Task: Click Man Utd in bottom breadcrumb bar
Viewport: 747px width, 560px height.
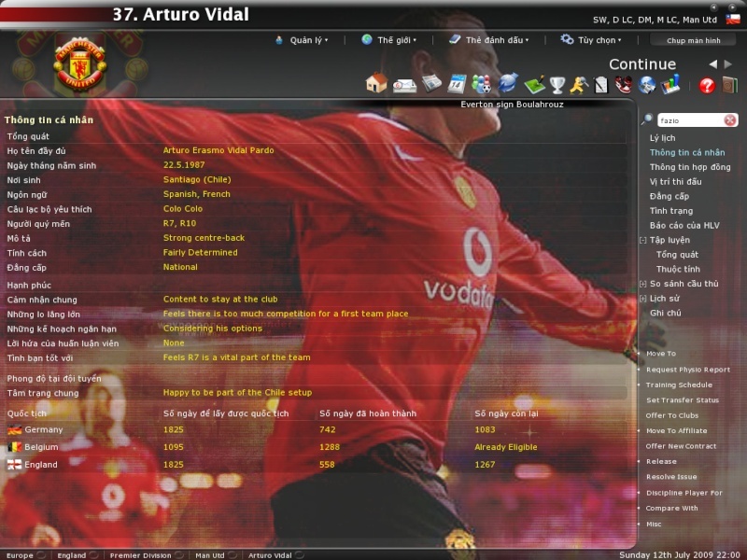Action: coord(209,555)
